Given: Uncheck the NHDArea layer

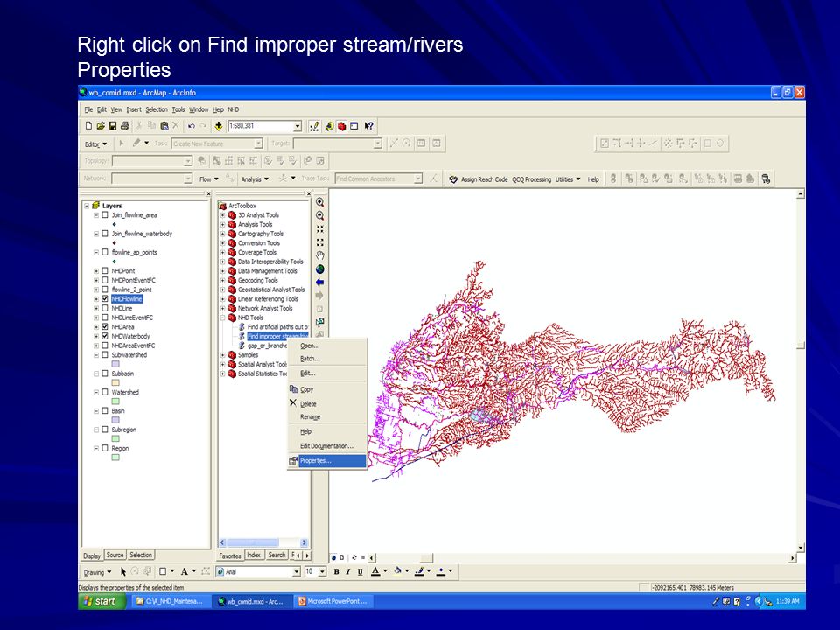Looking at the screenshot, I should [105, 326].
